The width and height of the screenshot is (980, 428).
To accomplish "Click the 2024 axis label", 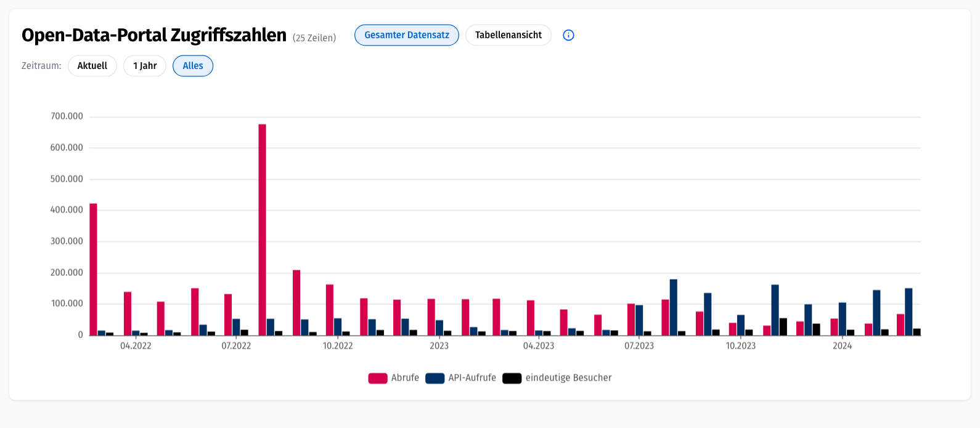I will [843, 346].
